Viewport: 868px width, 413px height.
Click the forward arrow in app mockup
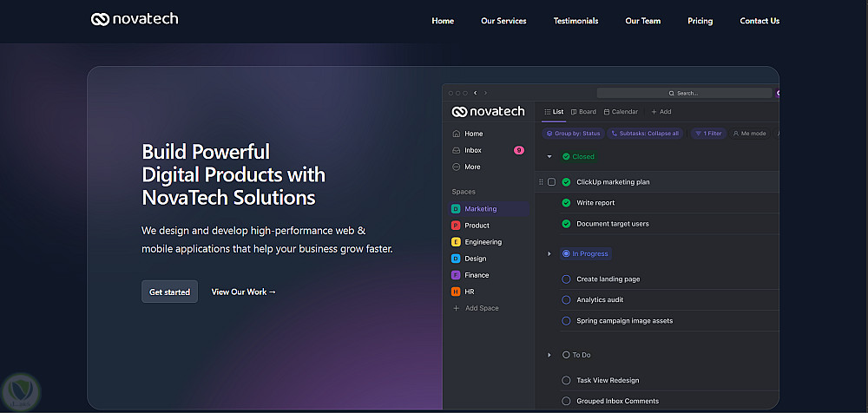[x=485, y=93]
